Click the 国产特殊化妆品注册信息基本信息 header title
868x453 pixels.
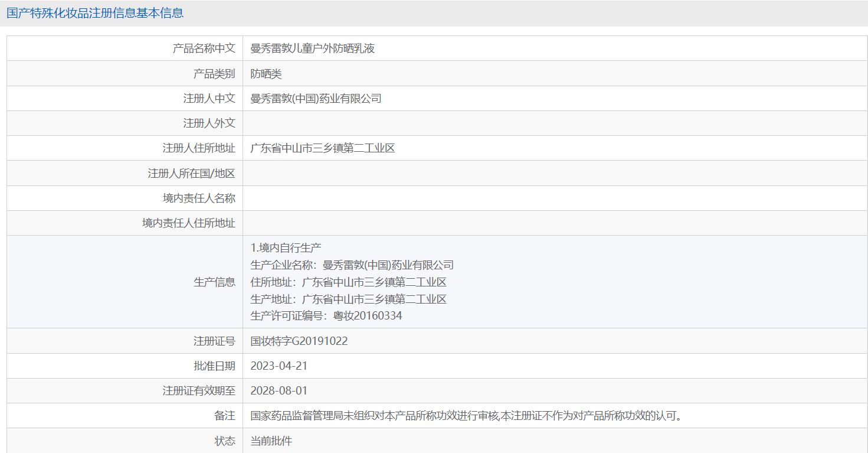95,13
